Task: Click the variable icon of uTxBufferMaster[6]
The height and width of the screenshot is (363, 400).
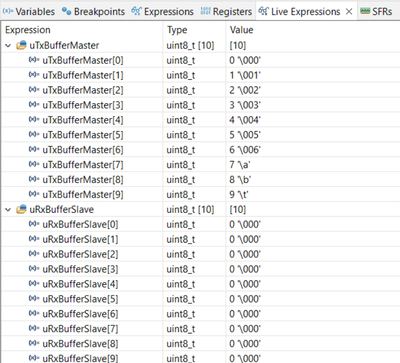Action: 34,150
